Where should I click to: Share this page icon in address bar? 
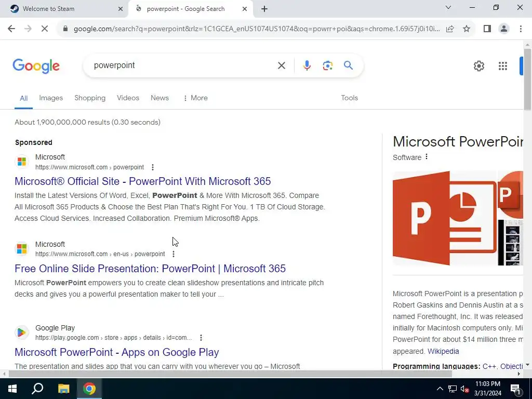point(450,29)
